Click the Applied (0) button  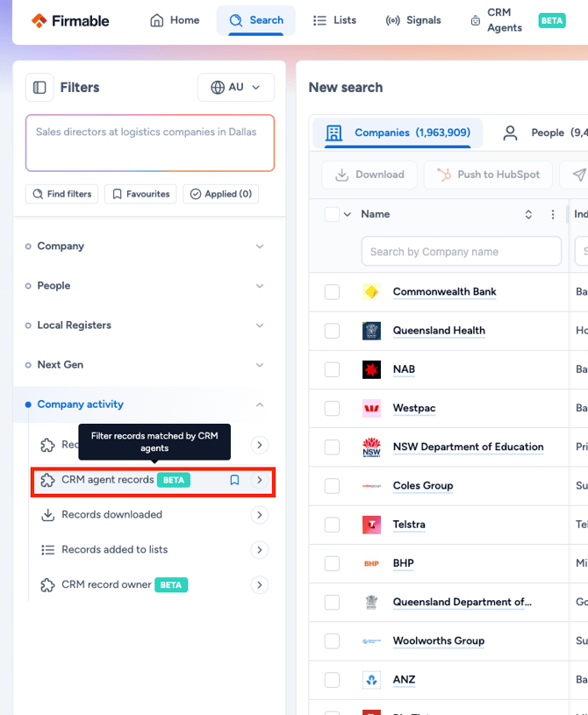tap(221, 194)
